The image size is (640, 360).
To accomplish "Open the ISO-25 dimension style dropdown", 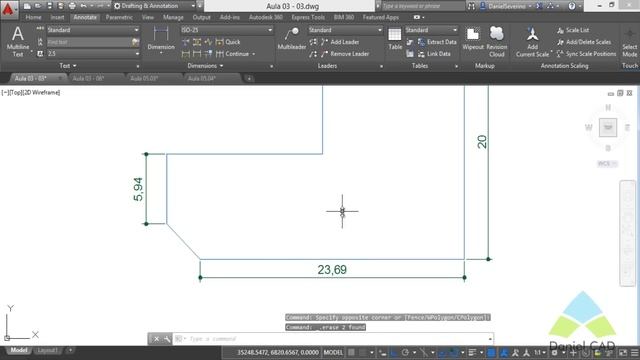I will pos(227,30).
